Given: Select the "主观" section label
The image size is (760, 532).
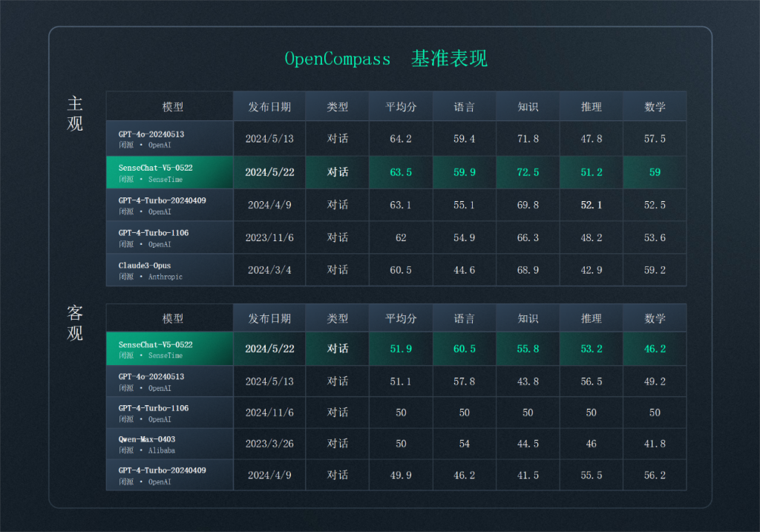Looking at the screenshot, I should 75,114.
